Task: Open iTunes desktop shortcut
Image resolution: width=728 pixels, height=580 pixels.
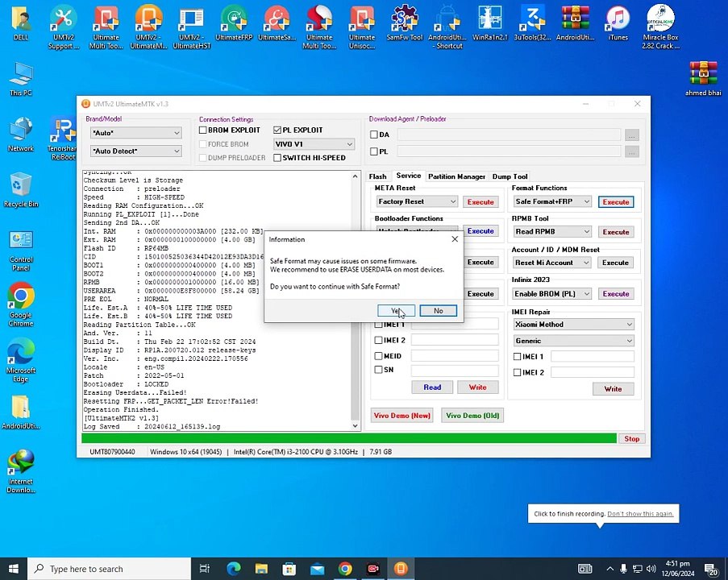Action: (x=618, y=23)
